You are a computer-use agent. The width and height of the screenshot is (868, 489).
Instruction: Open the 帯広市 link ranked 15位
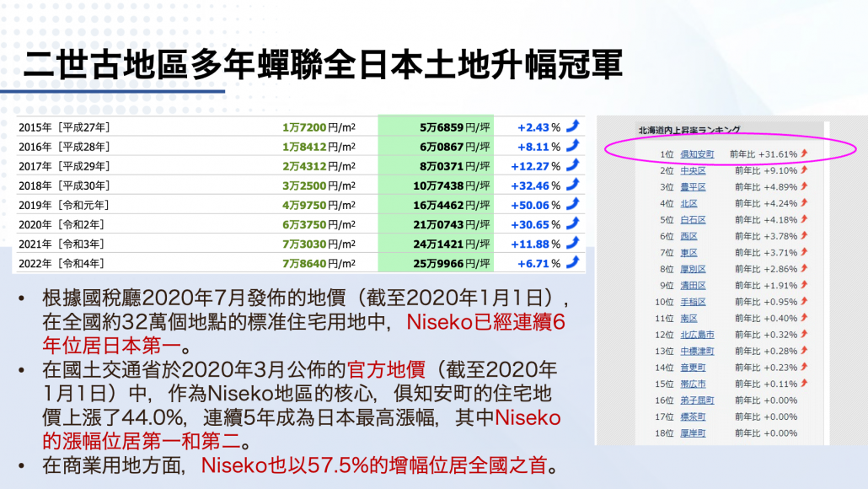(693, 384)
